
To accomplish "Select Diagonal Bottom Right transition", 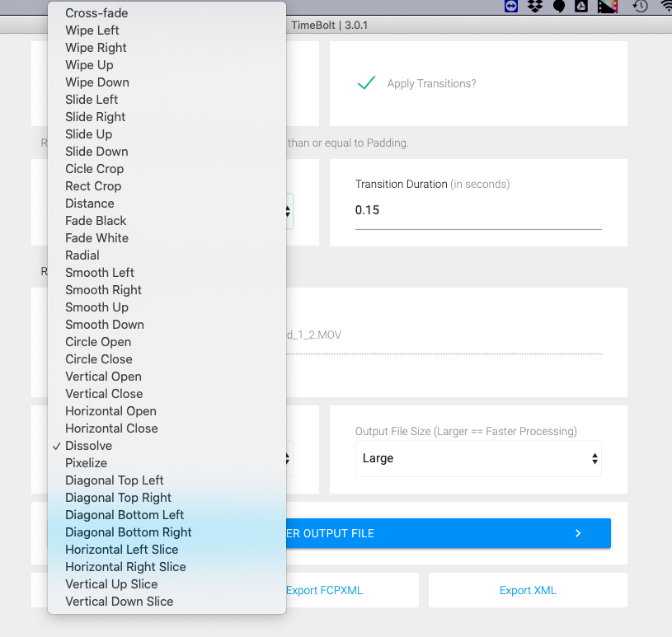I will coord(129,532).
